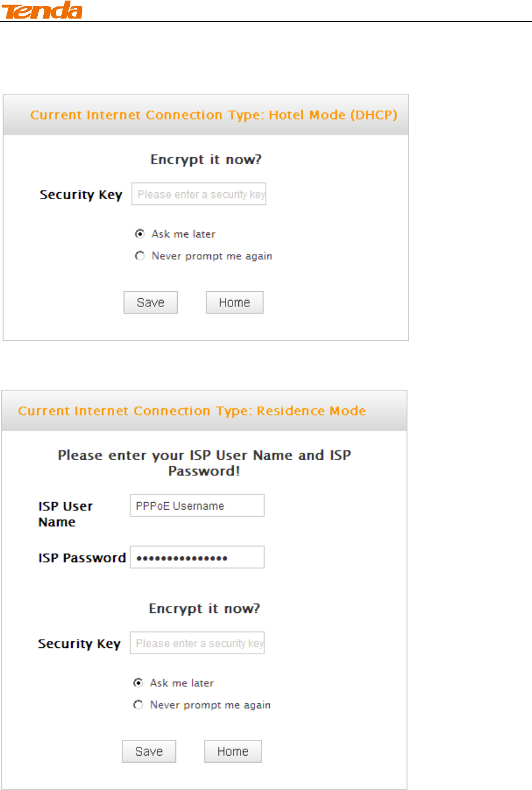Click Home button in Residence Mode panel
The image size is (532, 790).
[232, 752]
